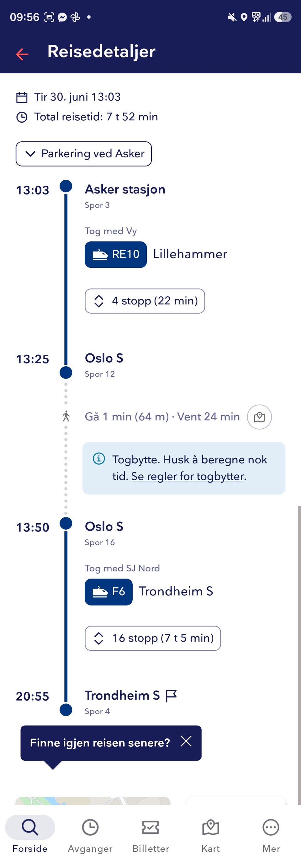Open map for the walking transfer
The image size is (301, 868).
coord(259,417)
